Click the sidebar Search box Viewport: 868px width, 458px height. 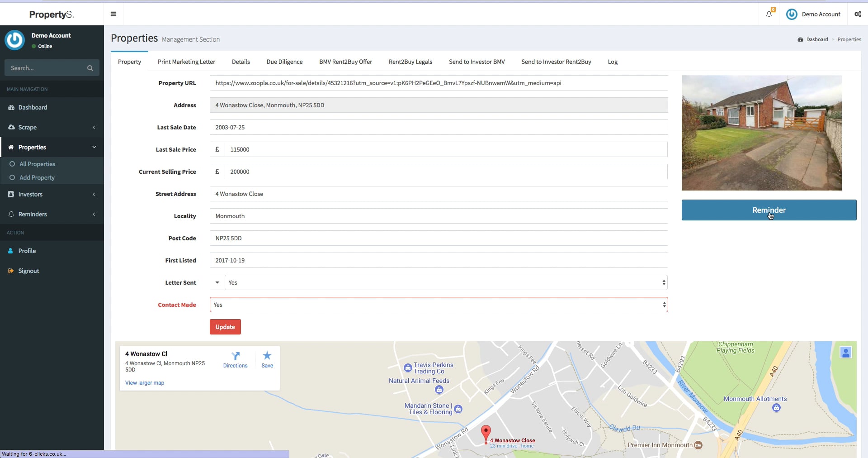coord(45,68)
